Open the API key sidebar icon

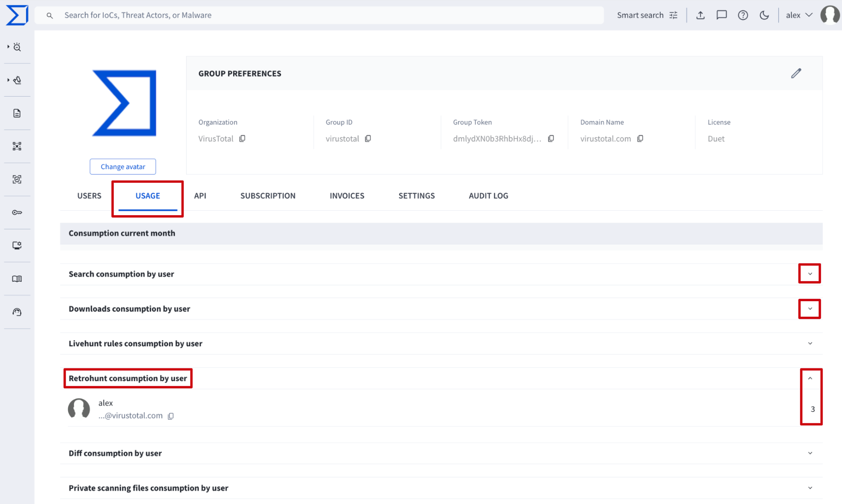tap(17, 213)
